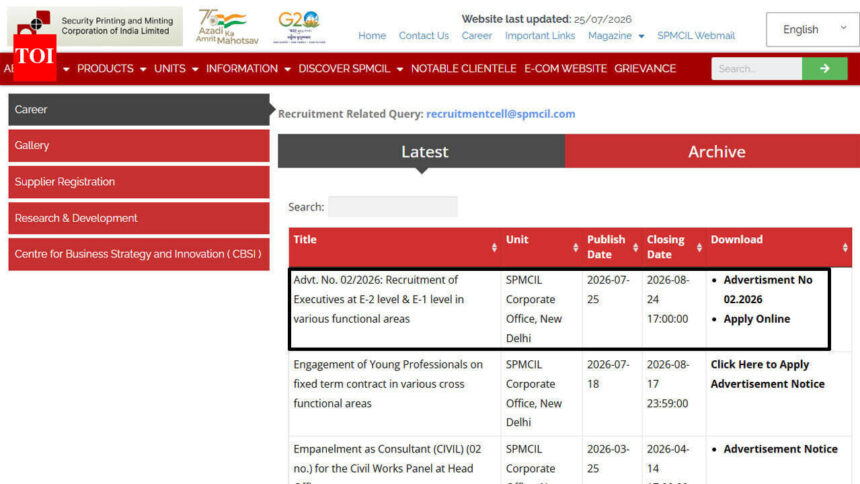
Task: Switch to the Archive tab
Action: (712, 151)
